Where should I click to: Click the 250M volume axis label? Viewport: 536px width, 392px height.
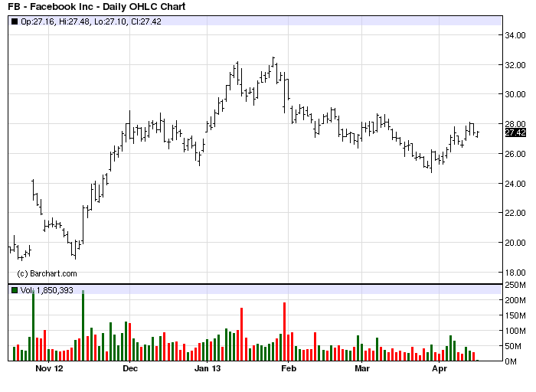(515, 285)
